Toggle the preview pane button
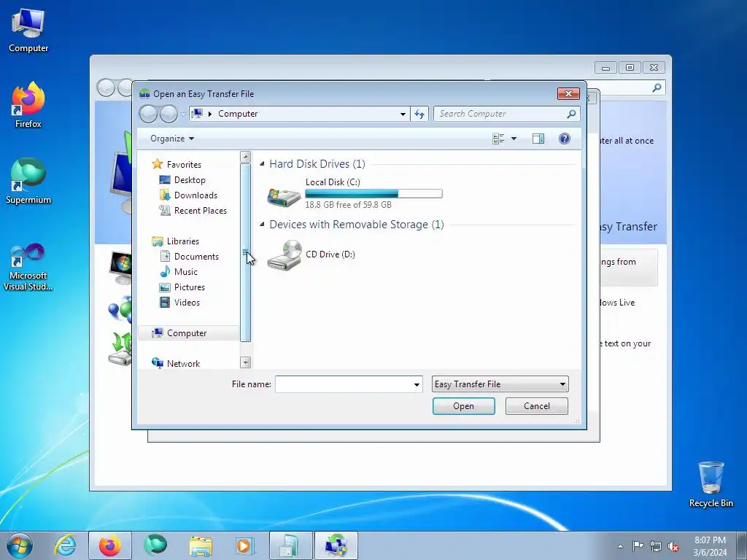 [538, 139]
